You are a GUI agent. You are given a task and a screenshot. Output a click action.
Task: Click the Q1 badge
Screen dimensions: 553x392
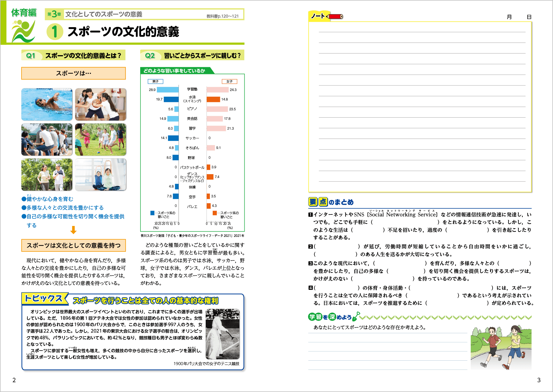click(31, 55)
